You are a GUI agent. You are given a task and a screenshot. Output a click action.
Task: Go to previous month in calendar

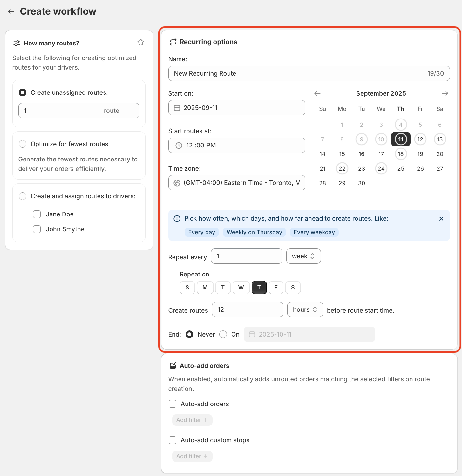coord(317,93)
